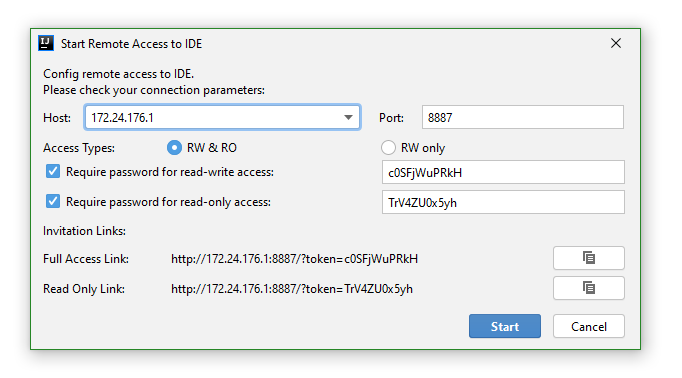Expand the Host dropdown arrow
Screen dimensions: 682x378
[348, 117]
